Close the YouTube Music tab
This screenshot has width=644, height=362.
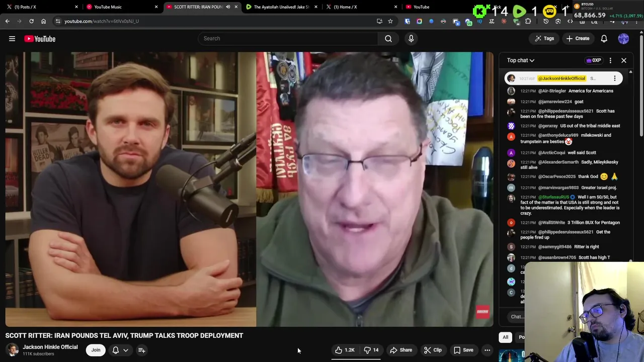click(x=156, y=7)
